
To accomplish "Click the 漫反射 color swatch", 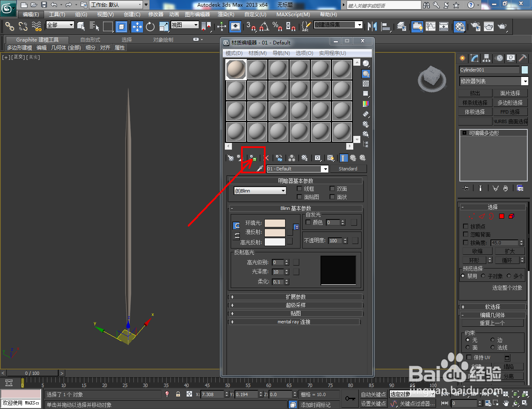I will coord(276,232).
